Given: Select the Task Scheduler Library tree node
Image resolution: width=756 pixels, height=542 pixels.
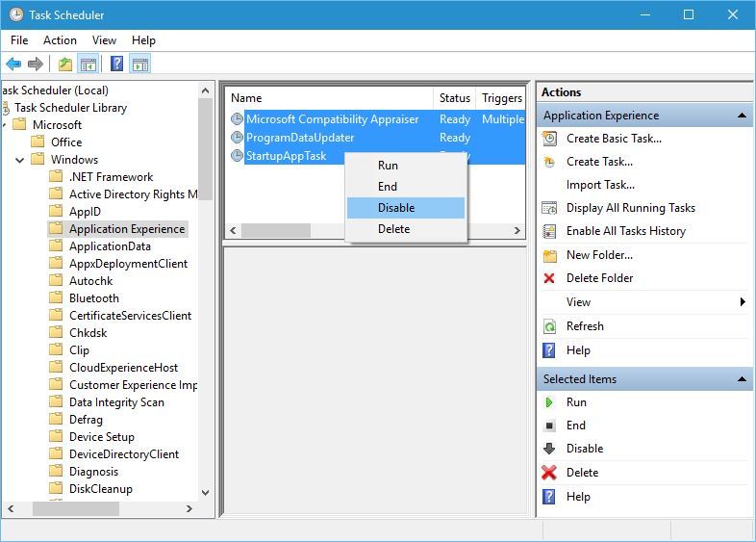Looking at the screenshot, I should pos(70,108).
